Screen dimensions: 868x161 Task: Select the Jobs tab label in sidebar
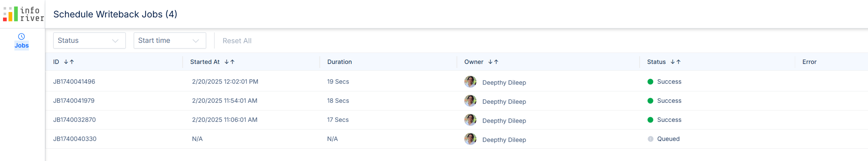(x=21, y=46)
